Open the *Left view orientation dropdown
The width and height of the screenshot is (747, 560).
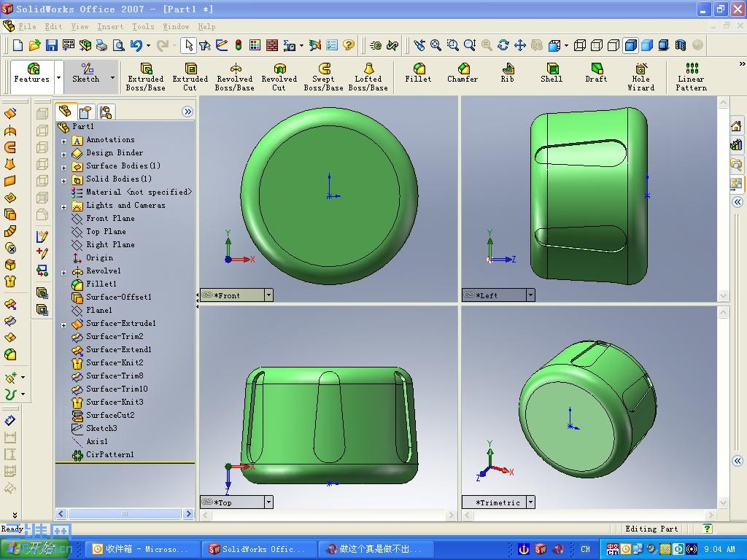(531, 295)
